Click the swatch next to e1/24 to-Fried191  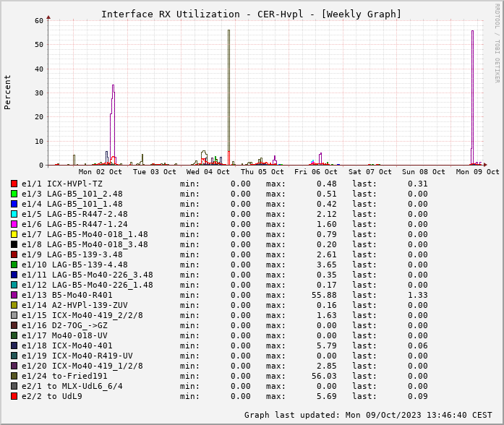click(x=14, y=376)
